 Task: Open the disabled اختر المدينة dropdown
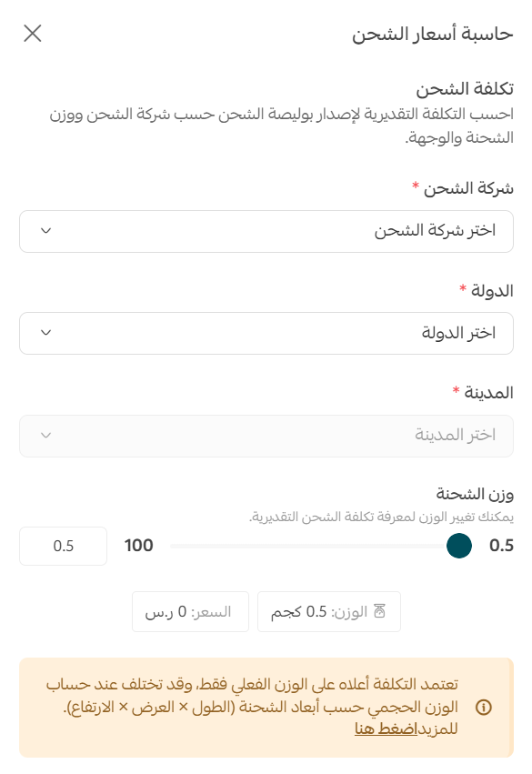(x=266, y=436)
